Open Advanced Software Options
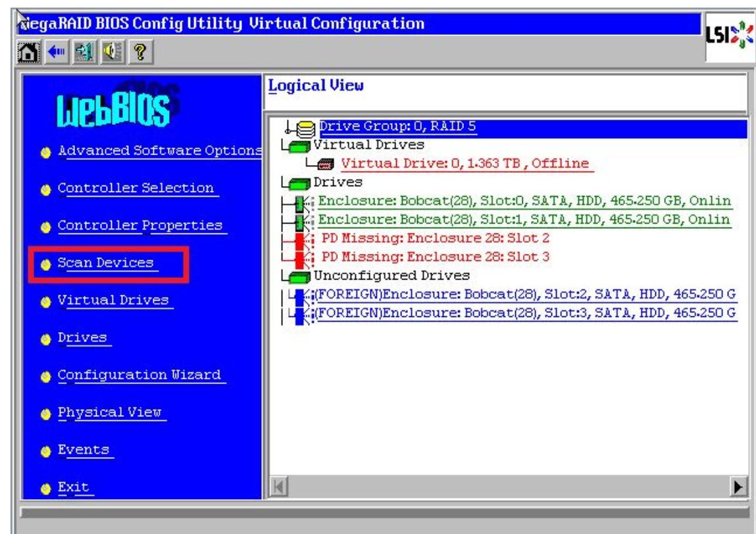The width and height of the screenshot is (756, 534). tap(160, 151)
